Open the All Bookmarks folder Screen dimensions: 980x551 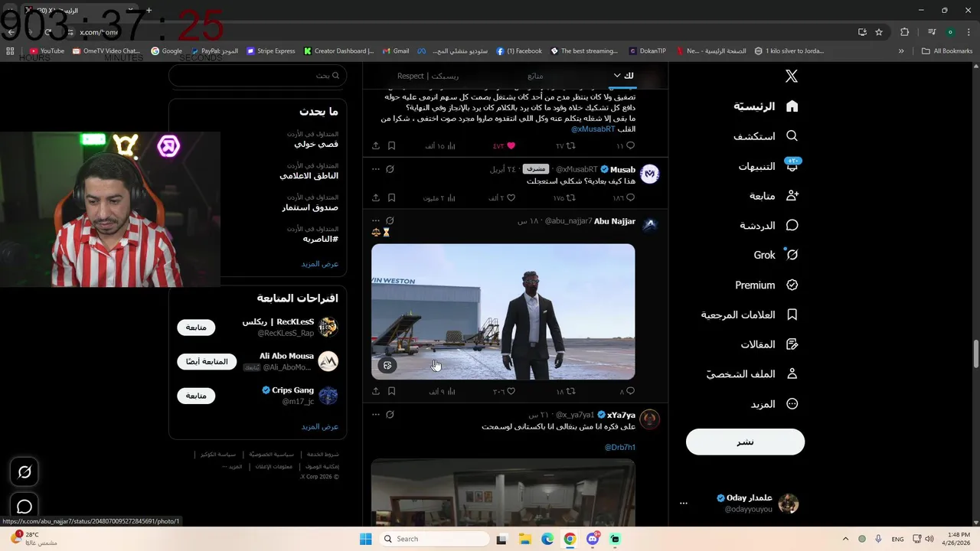coord(947,51)
